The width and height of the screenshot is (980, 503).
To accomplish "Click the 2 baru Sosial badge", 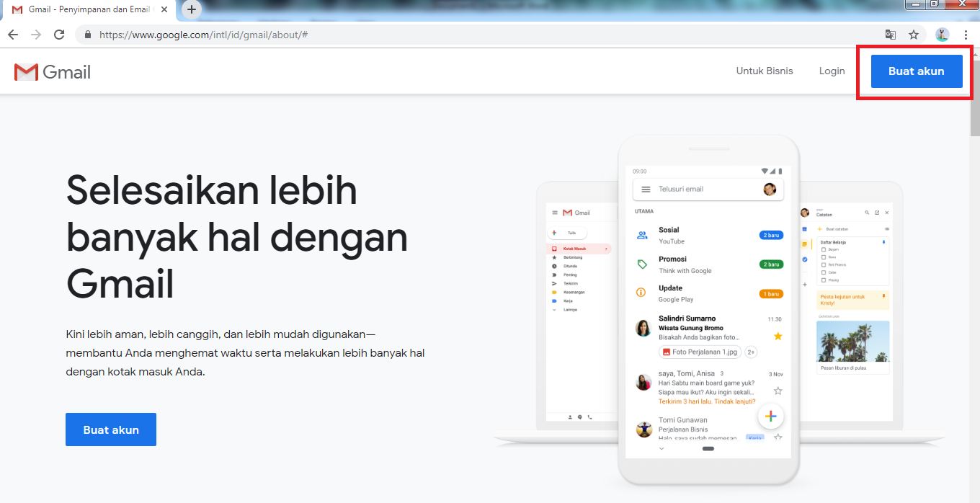I will point(771,236).
